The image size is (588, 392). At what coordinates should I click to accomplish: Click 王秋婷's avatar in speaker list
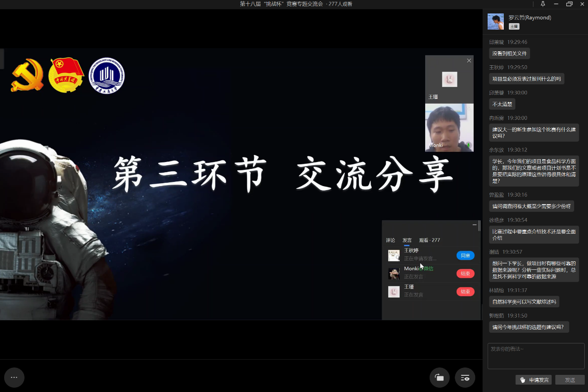pyautogui.click(x=394, y=255)
